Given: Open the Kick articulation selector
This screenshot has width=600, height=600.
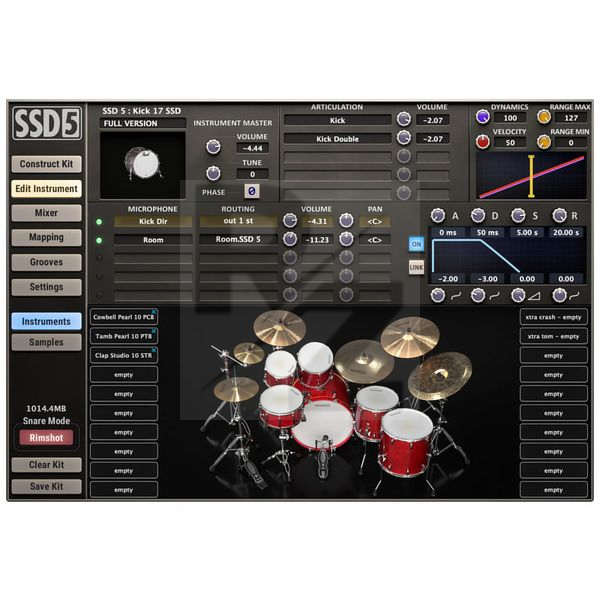Looking at the screenshot, I should tap(338, 120).
